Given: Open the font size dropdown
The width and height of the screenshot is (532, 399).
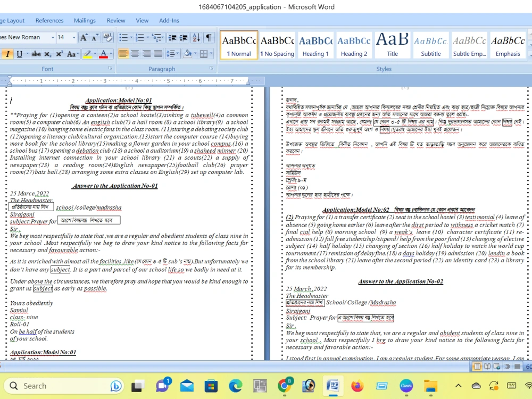Looking at the screenshot, I should pos(73,37).
